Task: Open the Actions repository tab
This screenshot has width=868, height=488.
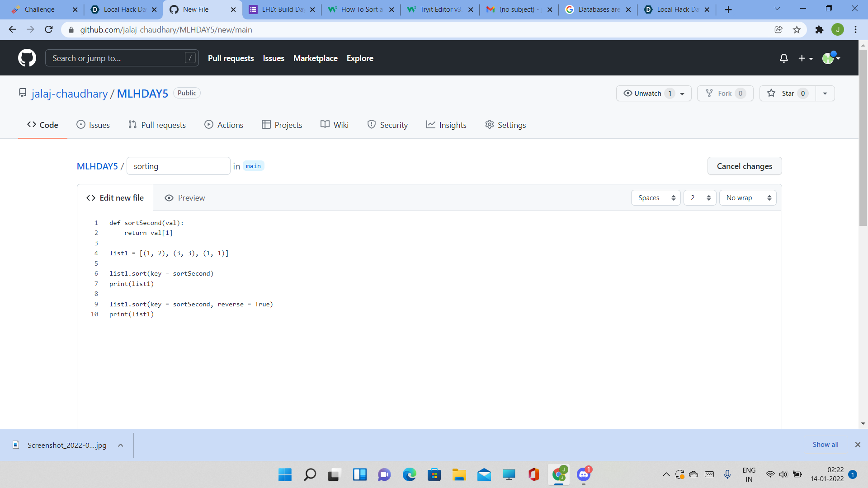Action: (224, 125)
